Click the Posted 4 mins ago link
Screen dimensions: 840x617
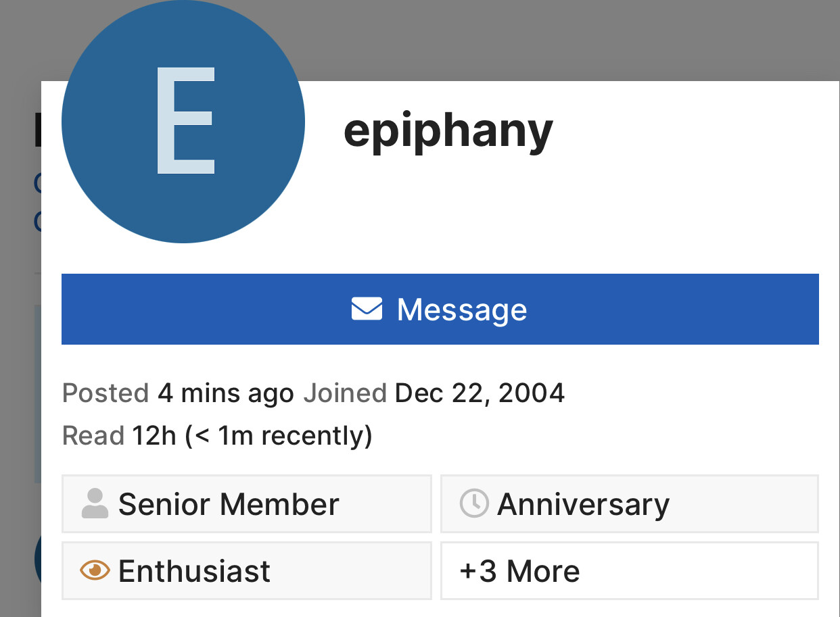point(178,393)
